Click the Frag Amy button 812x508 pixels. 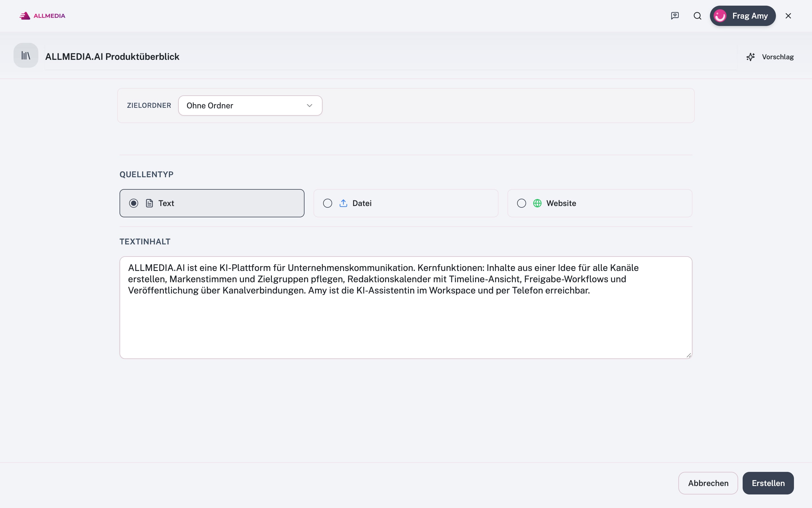tap(743, 16)
